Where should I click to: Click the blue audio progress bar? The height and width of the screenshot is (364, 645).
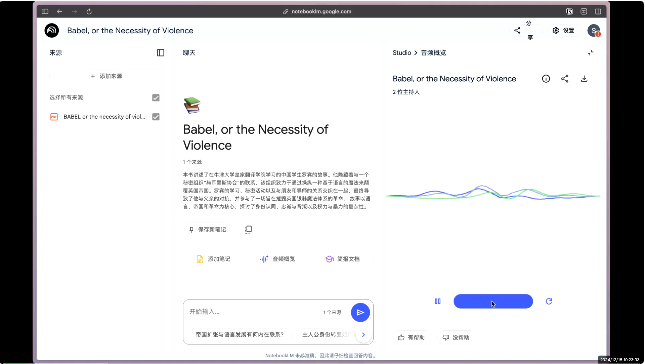click(x=493, y=301)
